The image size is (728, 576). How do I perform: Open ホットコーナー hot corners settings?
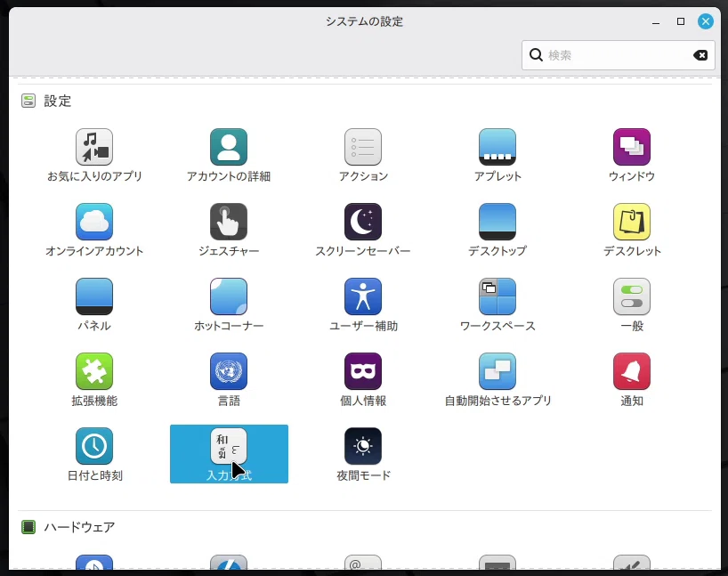pos(229,305)
